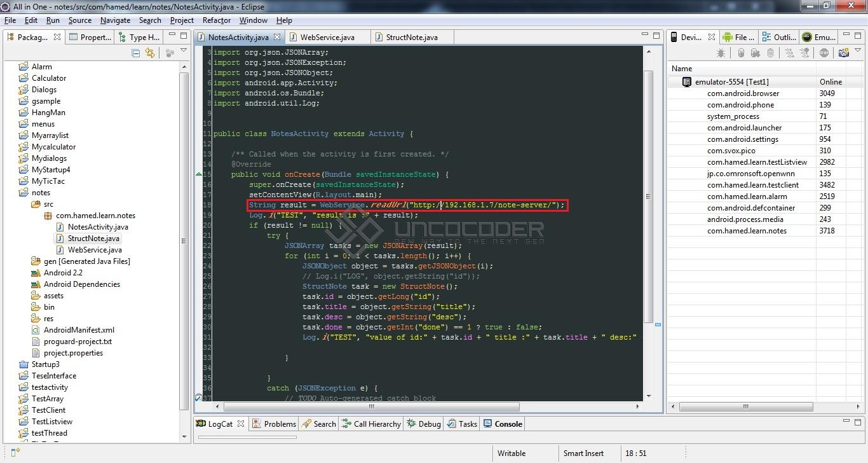
Task: Open the Window menu
Action: pos(254,20)
